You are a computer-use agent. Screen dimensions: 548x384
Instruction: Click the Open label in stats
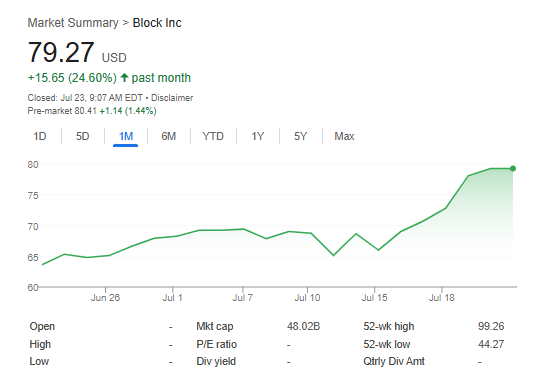pos(42,326)
